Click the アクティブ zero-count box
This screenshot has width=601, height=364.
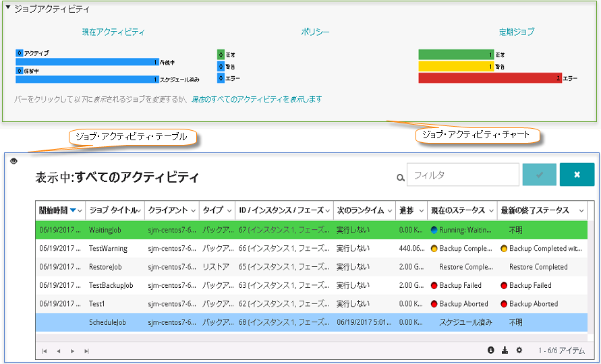pos(19,53)
